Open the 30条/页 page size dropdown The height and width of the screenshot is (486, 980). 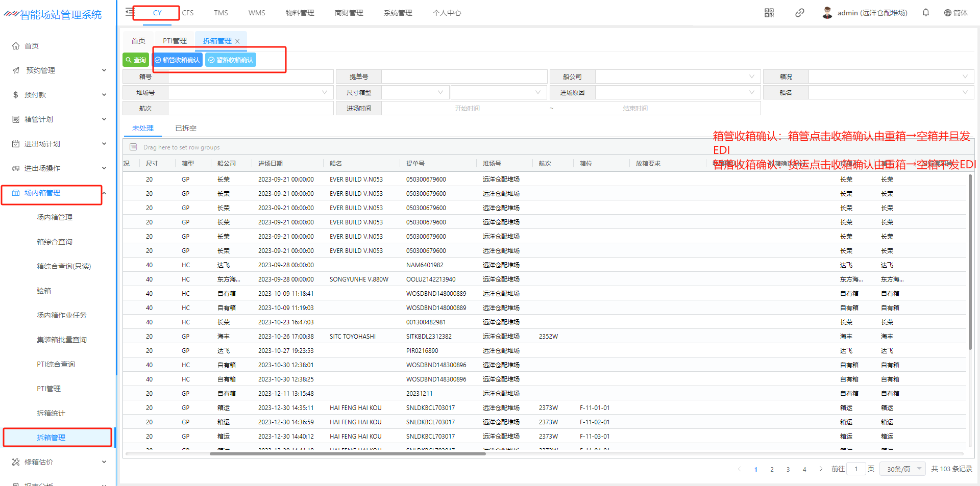(x=902, y=469)
